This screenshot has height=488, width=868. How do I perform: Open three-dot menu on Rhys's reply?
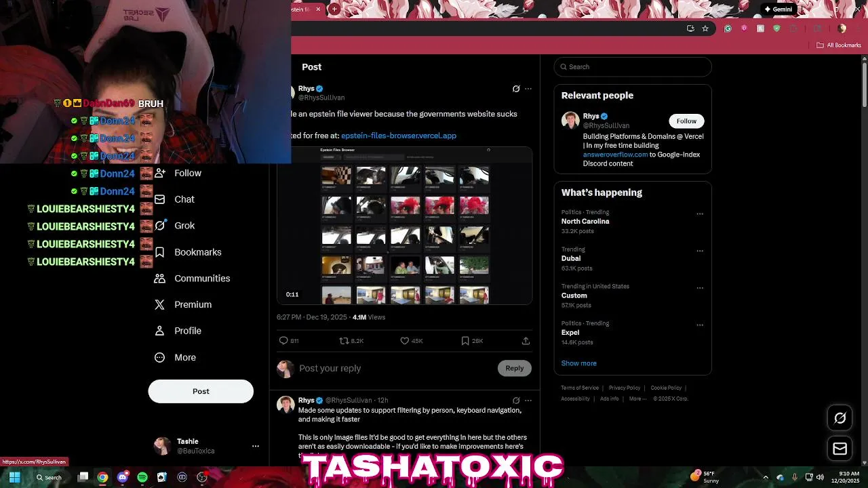pos(528,401)
